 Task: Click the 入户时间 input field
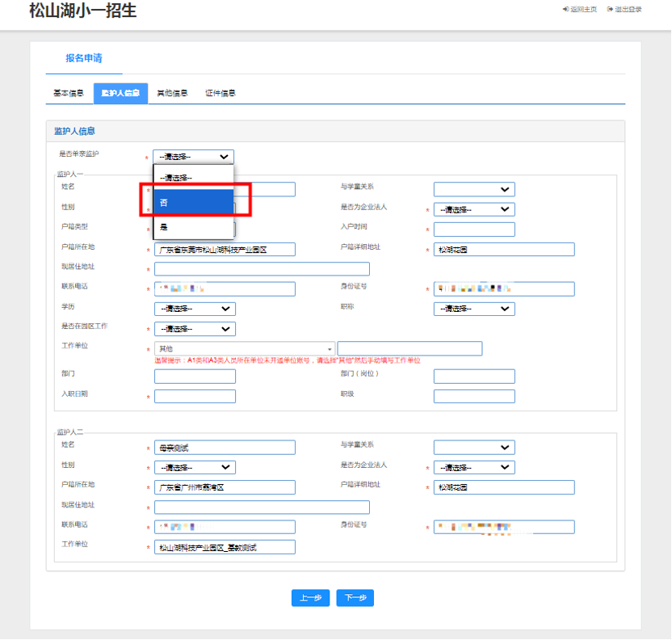(x=474, y=229)
